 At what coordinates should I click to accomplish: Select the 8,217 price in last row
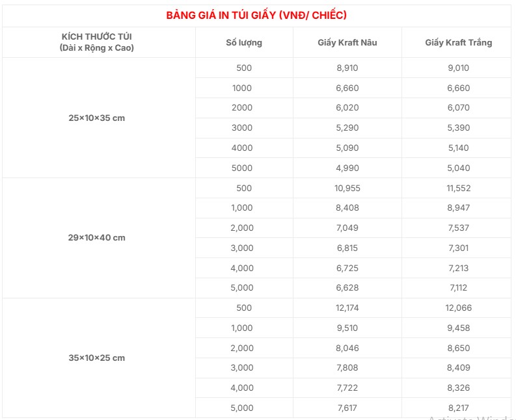point(458,408)
